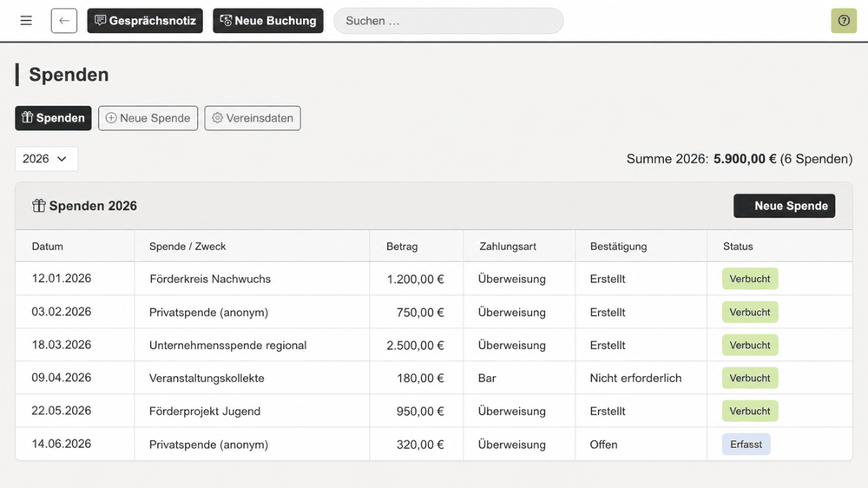Click the amount 950,00 €
Image resolution: width=868 pixels, height=488 pixels.
pos(420,411)
